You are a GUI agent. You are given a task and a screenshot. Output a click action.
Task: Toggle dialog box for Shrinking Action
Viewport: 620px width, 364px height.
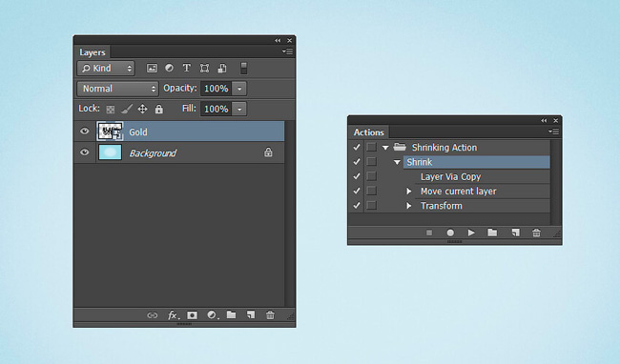point(371,148)
